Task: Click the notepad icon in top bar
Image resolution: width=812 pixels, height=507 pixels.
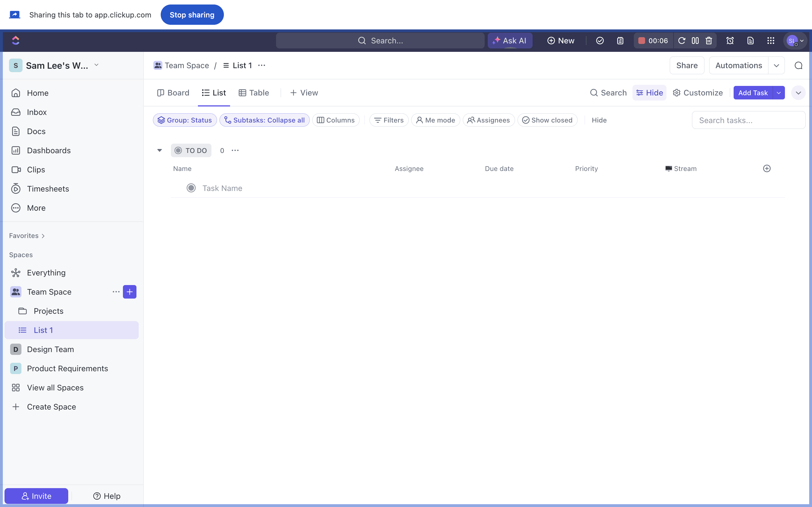Action: coord(620,41)
